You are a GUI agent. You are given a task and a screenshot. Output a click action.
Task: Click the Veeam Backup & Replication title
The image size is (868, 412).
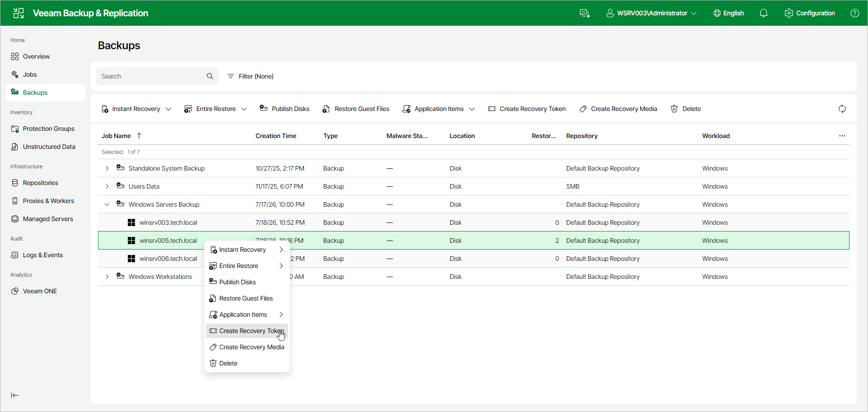[x=90, y=13]
